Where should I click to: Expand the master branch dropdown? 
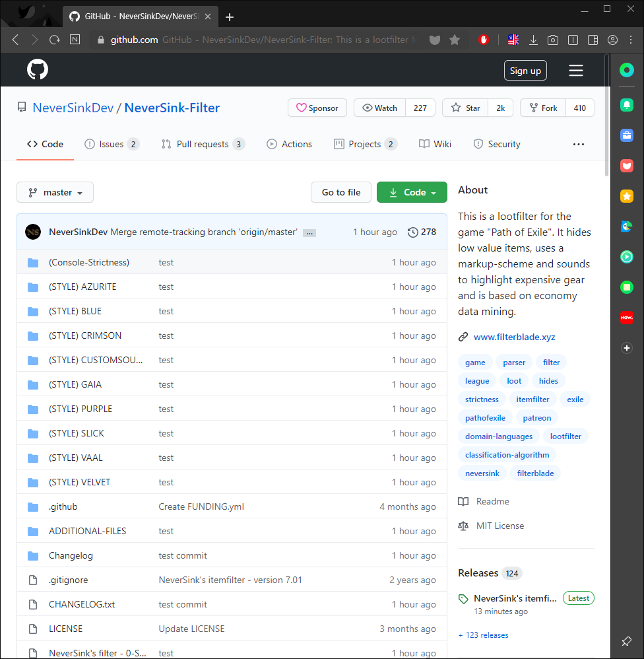(55, 193)
